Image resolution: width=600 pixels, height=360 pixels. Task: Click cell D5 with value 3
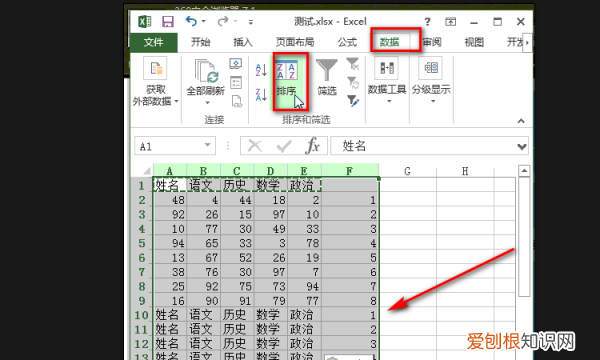point(271,243)
